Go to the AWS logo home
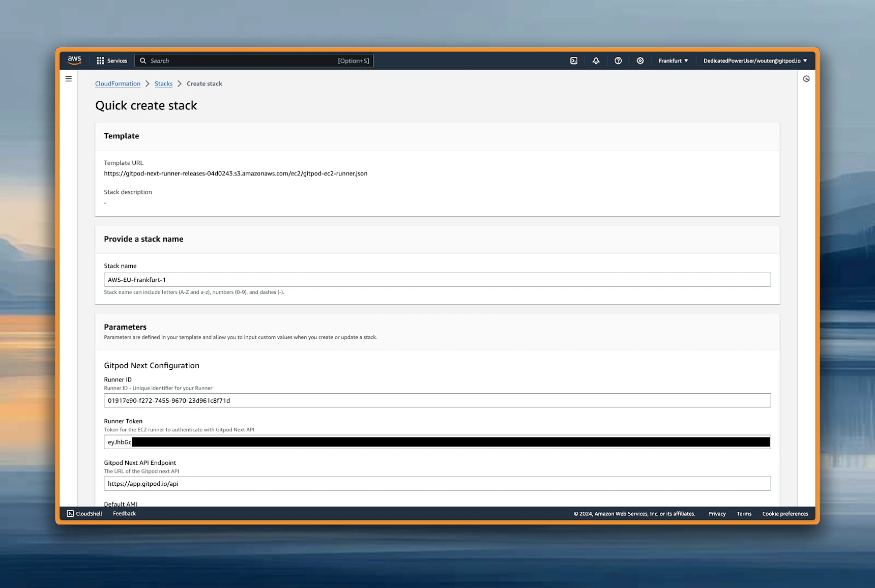 coord(74,60)
